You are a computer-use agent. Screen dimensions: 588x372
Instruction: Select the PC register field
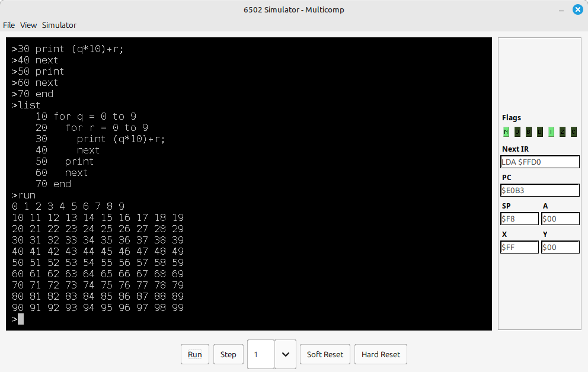(539, 190)
